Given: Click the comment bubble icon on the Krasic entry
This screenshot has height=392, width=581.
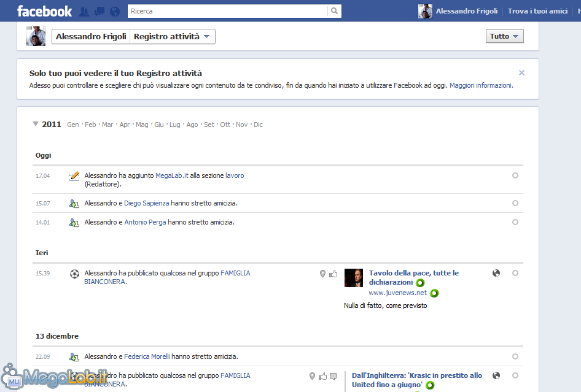Looking at the screenshot, I should pos(333,377).
